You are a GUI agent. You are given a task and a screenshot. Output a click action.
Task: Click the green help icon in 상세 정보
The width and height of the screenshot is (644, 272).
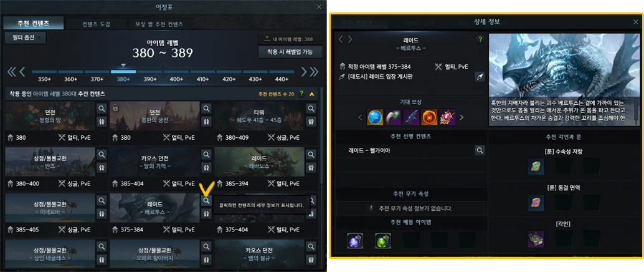(x=480, y=39)
